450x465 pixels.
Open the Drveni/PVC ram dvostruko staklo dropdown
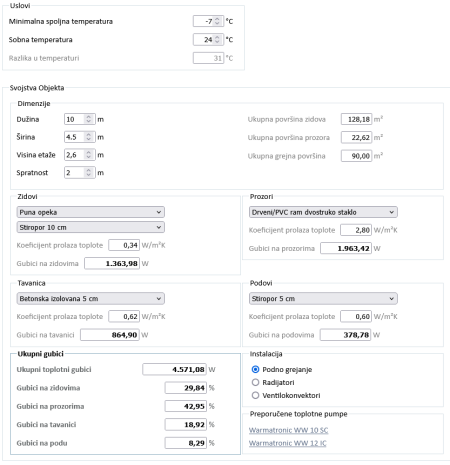323,212
